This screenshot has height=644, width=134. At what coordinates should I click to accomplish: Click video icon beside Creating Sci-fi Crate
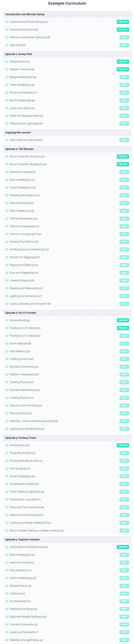(7, 328)
